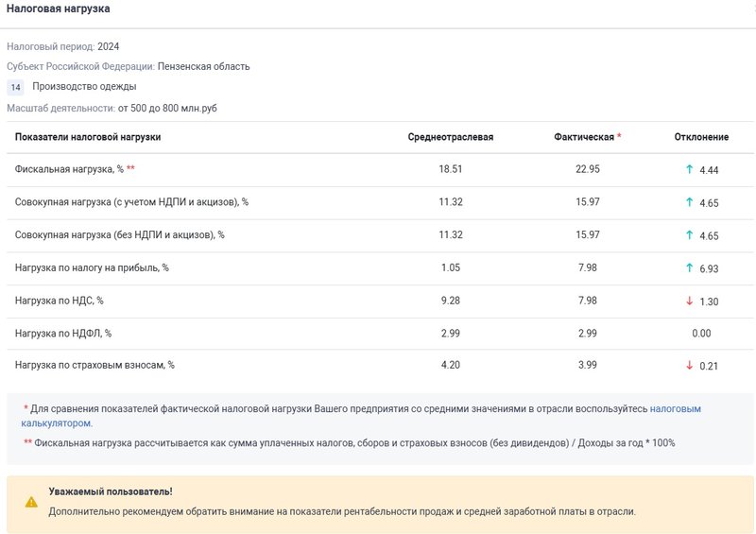The width and height of the screenshot is (756, 534).
Task: Click the green up arrow beside 4.44
Action: tap(689, 169)
